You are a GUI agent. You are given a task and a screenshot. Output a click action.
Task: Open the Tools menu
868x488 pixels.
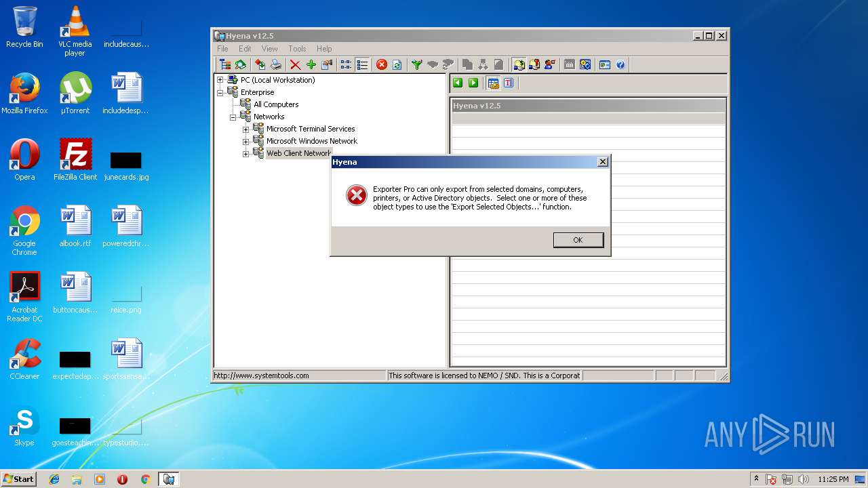point(297,49)
